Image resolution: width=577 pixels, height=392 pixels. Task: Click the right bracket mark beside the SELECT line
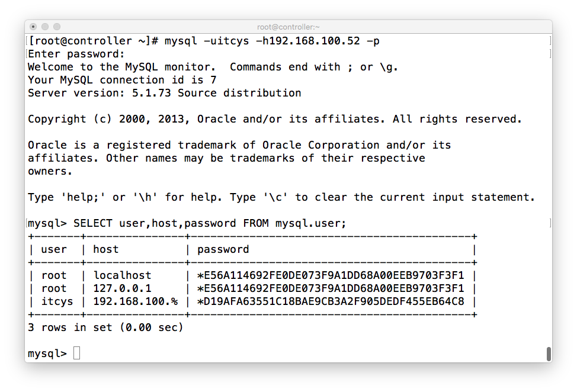550,223
